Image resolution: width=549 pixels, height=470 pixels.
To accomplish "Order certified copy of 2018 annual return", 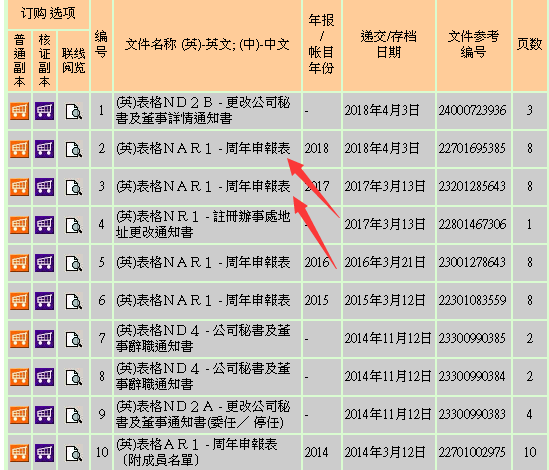I will (x=44, y=149).
